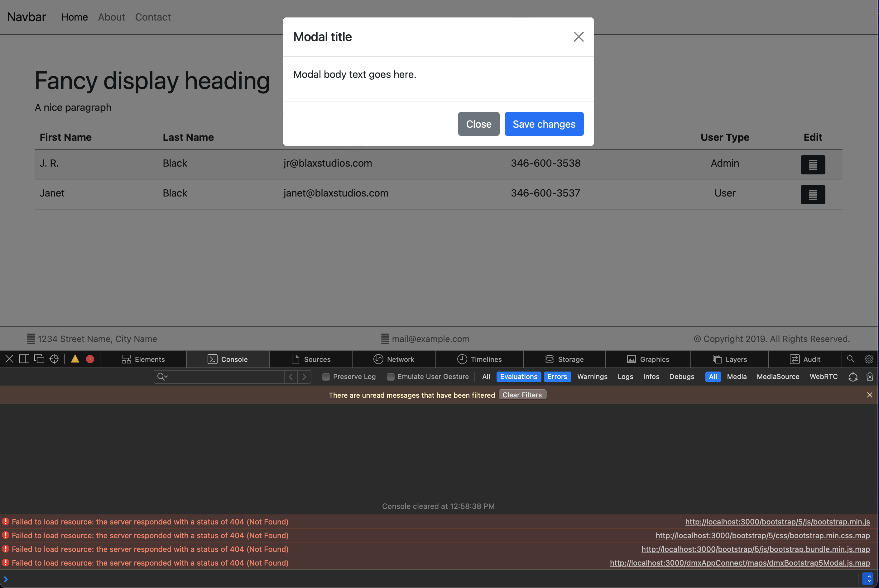Open the inspector search magnifier icon
This screenshot has height=588, width=879.
point(850,359)
